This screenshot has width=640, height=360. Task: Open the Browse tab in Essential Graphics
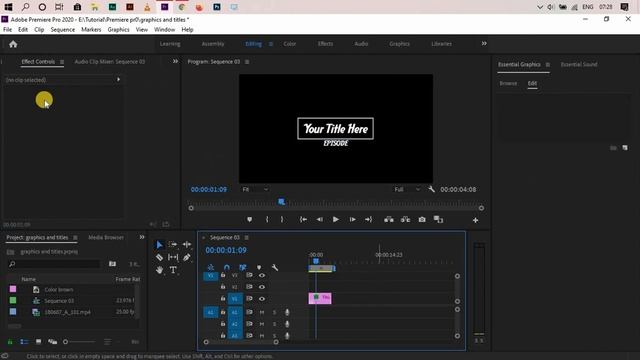(508, 83)
